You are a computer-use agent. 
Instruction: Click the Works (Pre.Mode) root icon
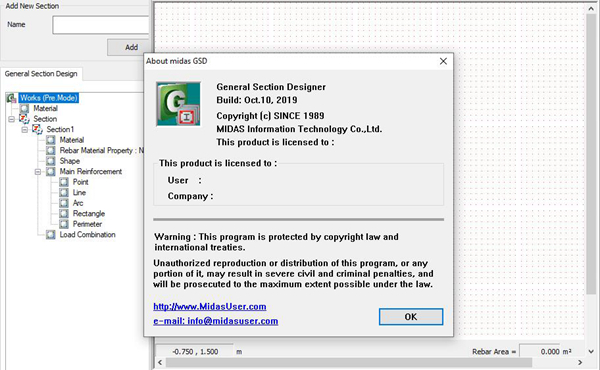11,98
